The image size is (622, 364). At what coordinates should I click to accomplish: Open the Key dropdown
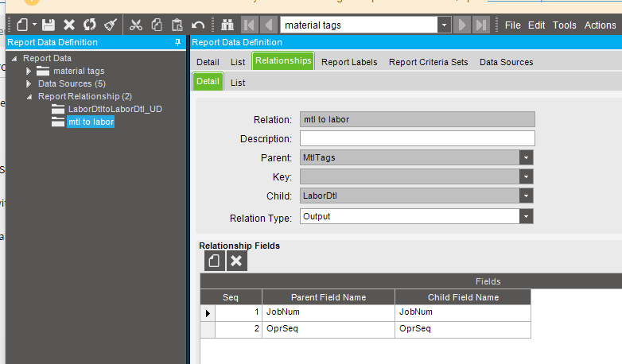coord(526,176)
